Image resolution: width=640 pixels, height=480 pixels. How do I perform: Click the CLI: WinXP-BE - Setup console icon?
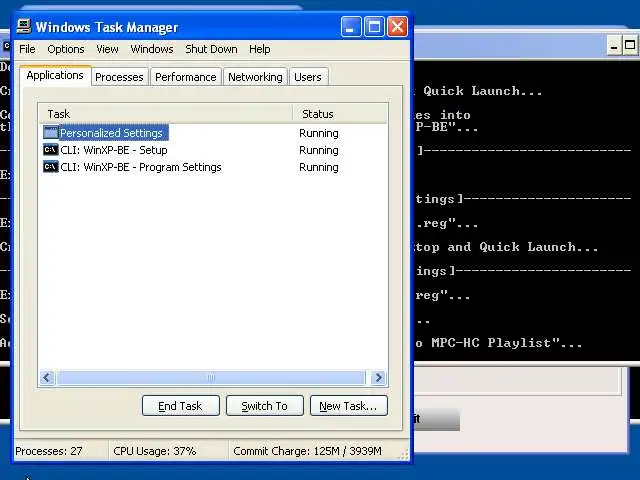[51, 150]
